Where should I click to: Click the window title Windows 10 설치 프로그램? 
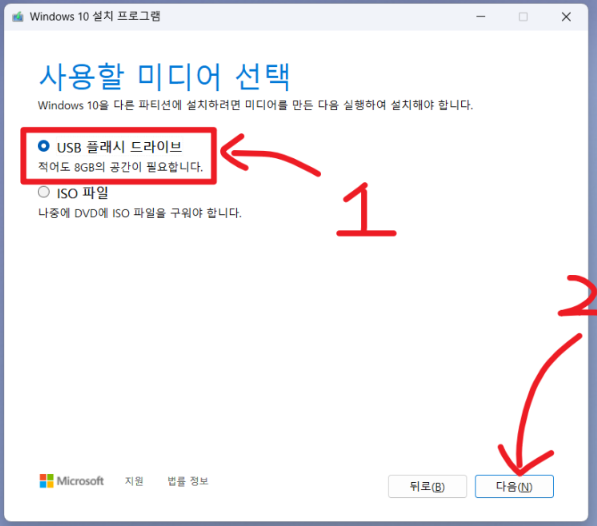pos(95,16)
